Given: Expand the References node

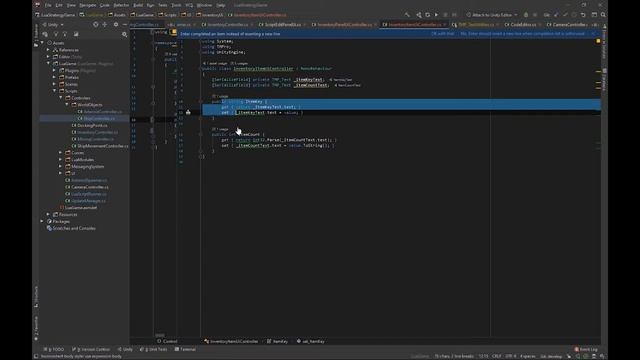Looking at the screenshot, I should [48, 50].
